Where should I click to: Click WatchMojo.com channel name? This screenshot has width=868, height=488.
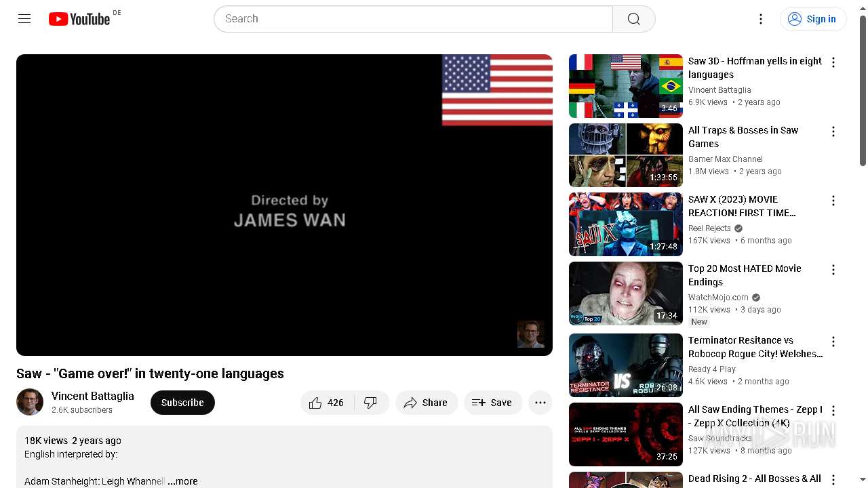(x=718, y=298)
